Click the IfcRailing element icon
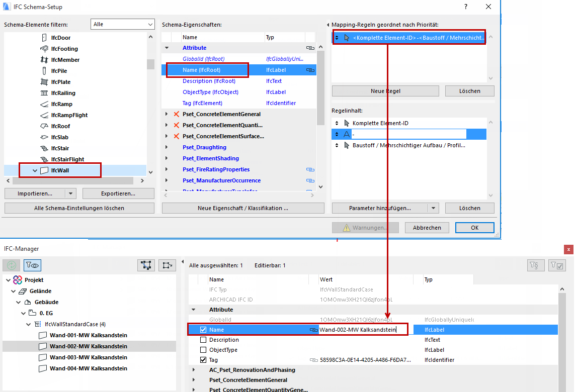Image resolution: width=575 pixels, height=392 pixels. coord(44,92)
